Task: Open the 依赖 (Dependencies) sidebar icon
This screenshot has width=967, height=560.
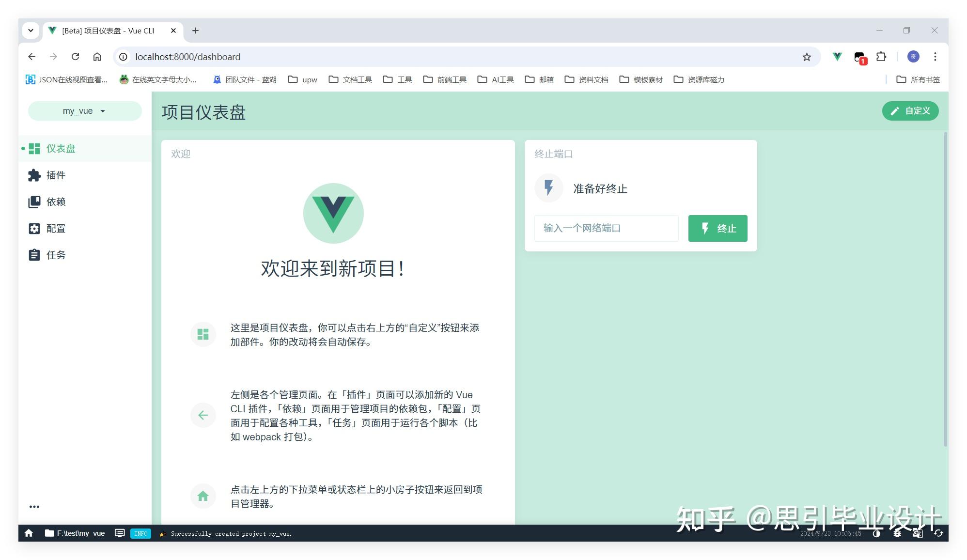Action: point(34,202)
